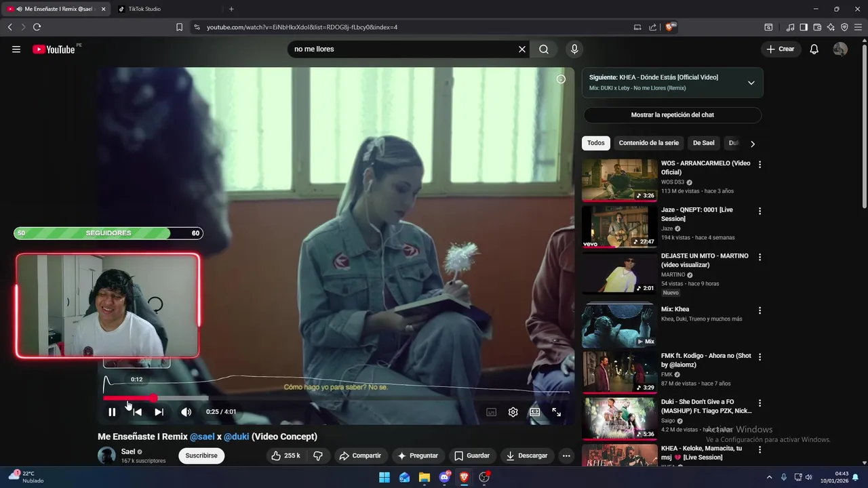Open the Brave VPN shield icon

844,27
